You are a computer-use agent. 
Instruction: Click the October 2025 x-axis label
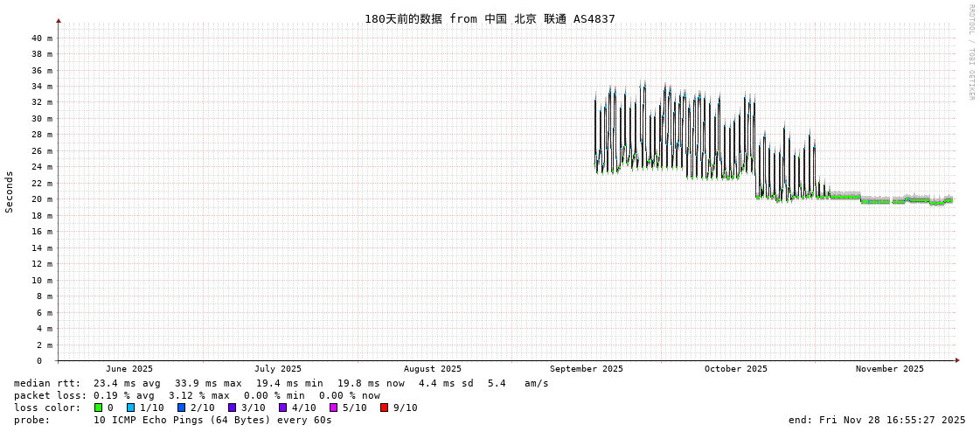736,369
